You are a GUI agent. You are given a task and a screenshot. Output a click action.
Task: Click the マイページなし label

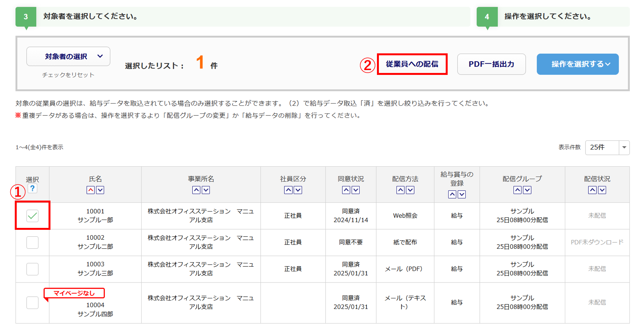[x=74, y=293]
